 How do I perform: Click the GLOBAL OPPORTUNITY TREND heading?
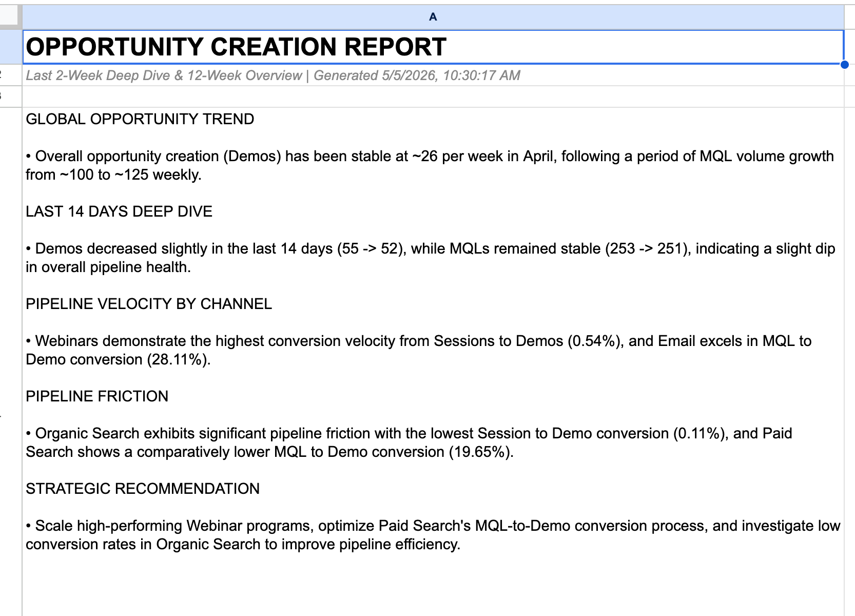[140, 119]
